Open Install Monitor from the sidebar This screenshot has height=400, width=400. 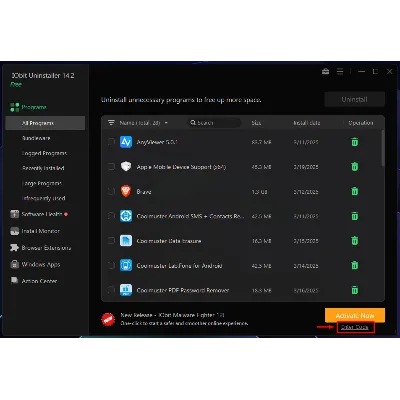click(x=35, y=231)
